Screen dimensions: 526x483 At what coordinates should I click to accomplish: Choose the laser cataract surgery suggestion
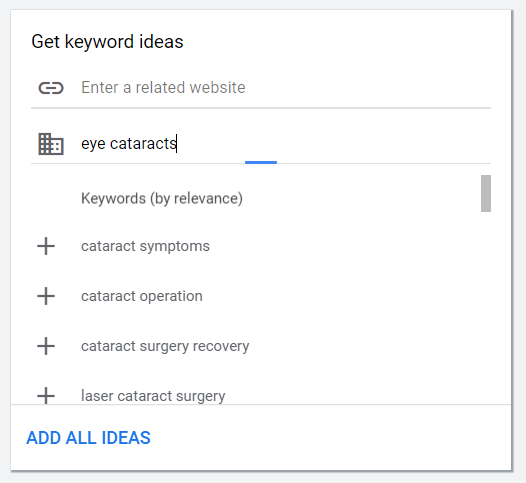point(153,396)
